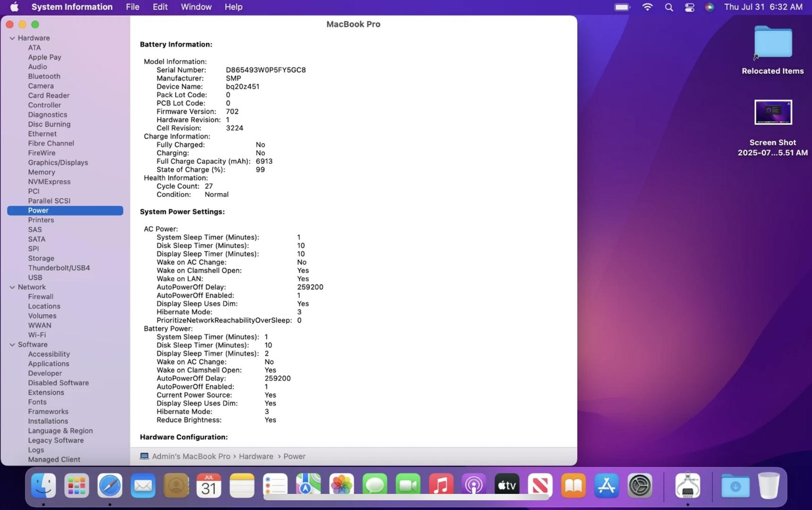This screenshot has width=812, height=510.
Task: Open the Music app icon
Action: point(441,485)
